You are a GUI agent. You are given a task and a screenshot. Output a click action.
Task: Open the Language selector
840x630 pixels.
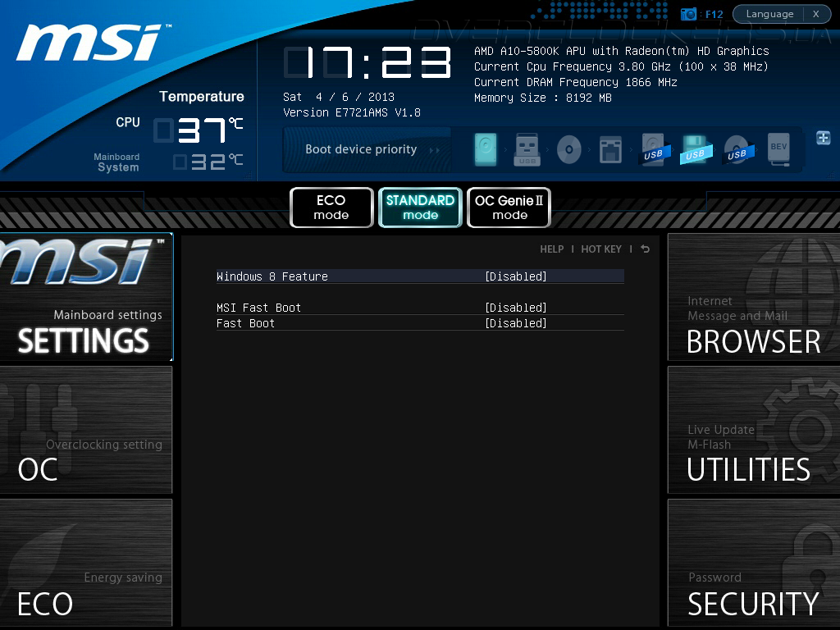(x=769, y=14)
